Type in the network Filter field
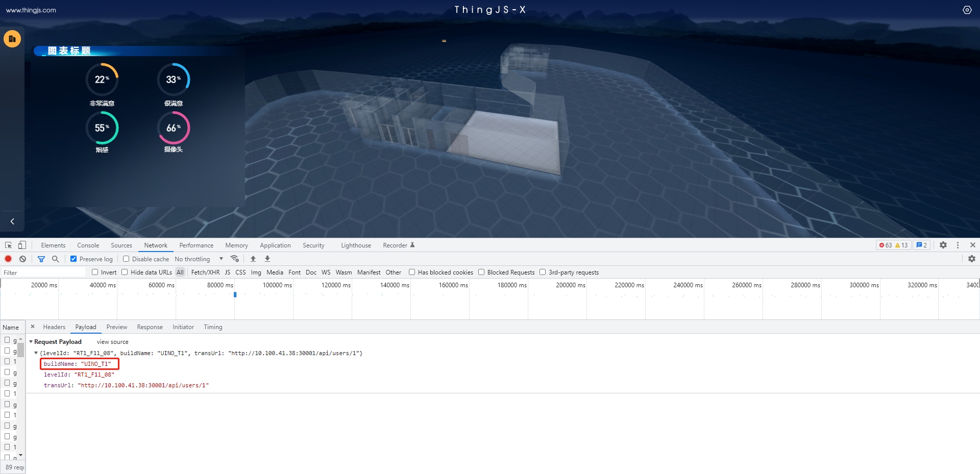Image resolution: width=980 pixels, height=474 pixels. point(43,273)
